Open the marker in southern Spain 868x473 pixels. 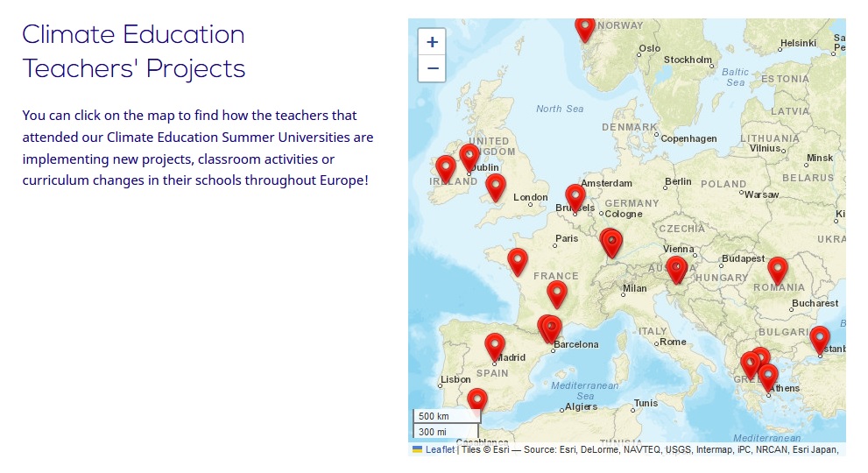476,400
